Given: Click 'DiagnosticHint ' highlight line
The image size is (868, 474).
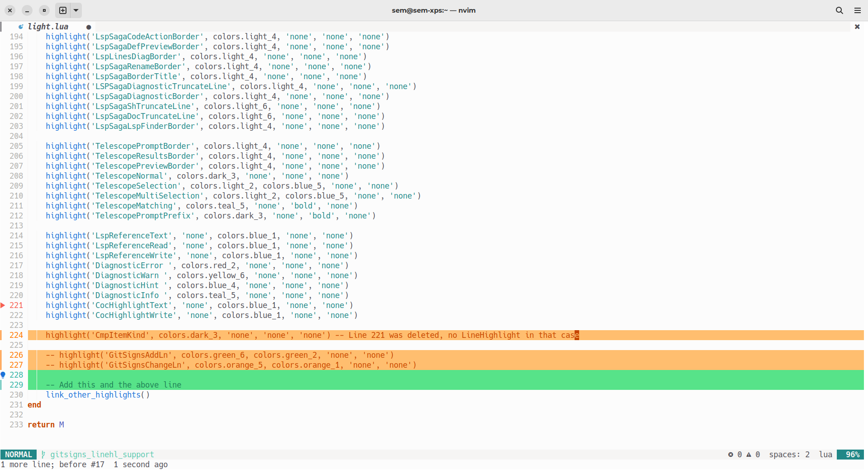Looking at the screenshot, I should (197, 285).
